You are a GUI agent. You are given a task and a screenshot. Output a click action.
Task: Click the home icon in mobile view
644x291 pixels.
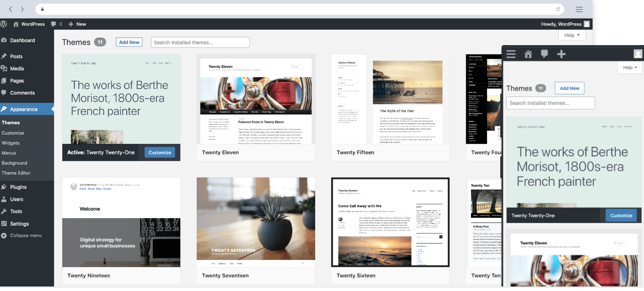pyautogui.click(x=528, y=54)
